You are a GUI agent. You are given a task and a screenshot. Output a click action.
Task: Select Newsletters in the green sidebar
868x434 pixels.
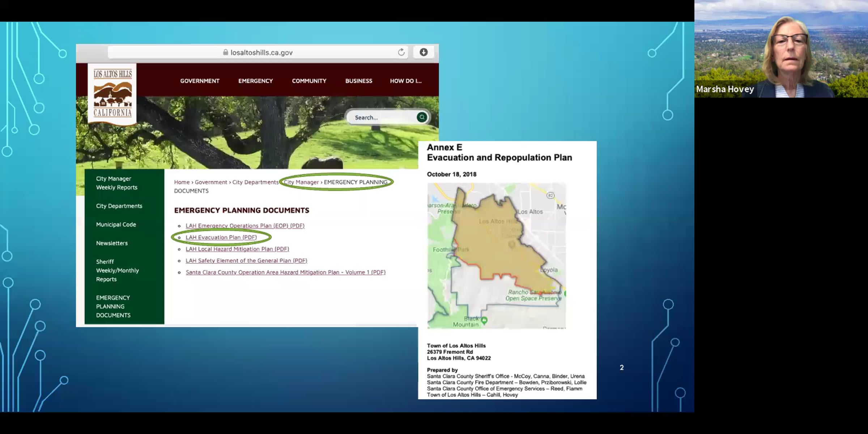click(112, 243)
